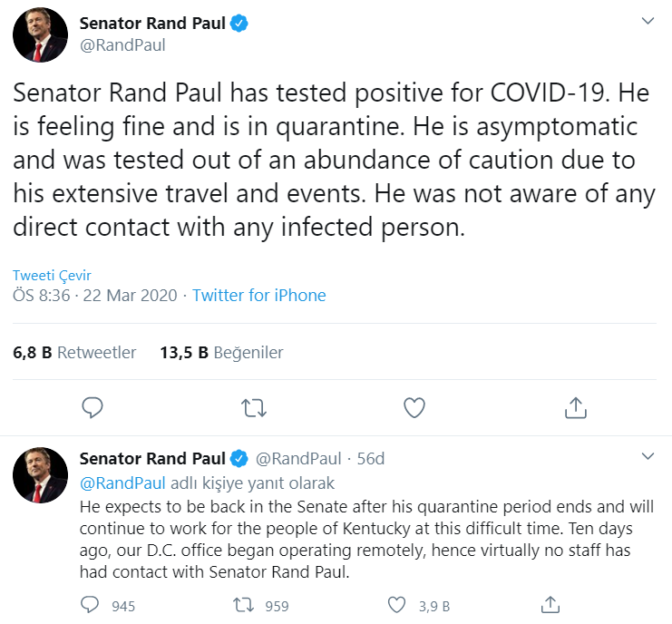
Task: Click the main tweet's profile avatar
Action: (40, 34)
